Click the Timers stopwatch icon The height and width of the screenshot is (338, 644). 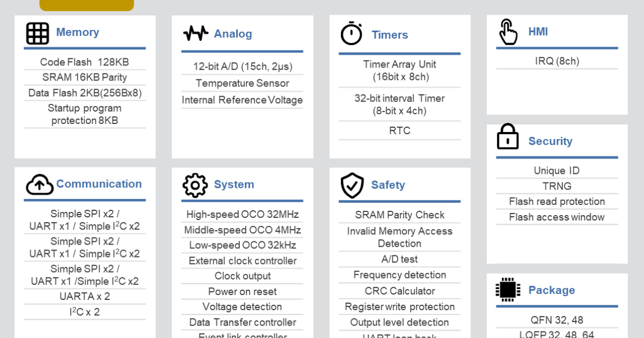(x=352, y=34)
